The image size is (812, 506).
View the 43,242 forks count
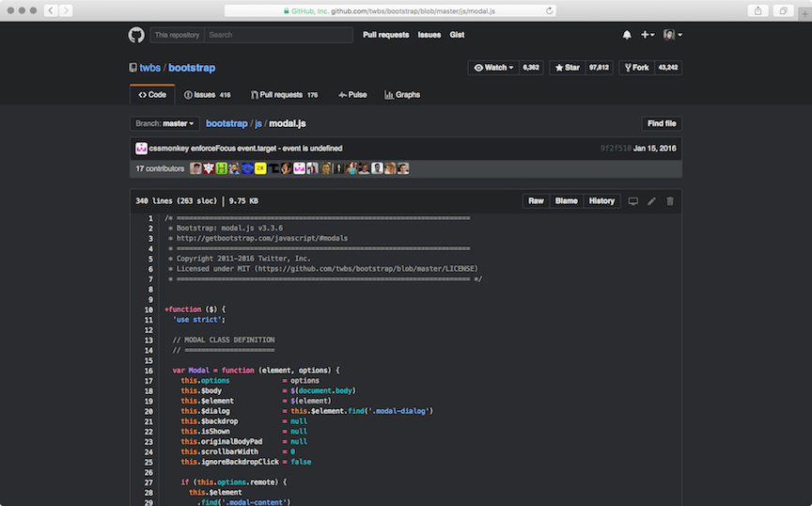pyautogui.click(x=668, y=68)
